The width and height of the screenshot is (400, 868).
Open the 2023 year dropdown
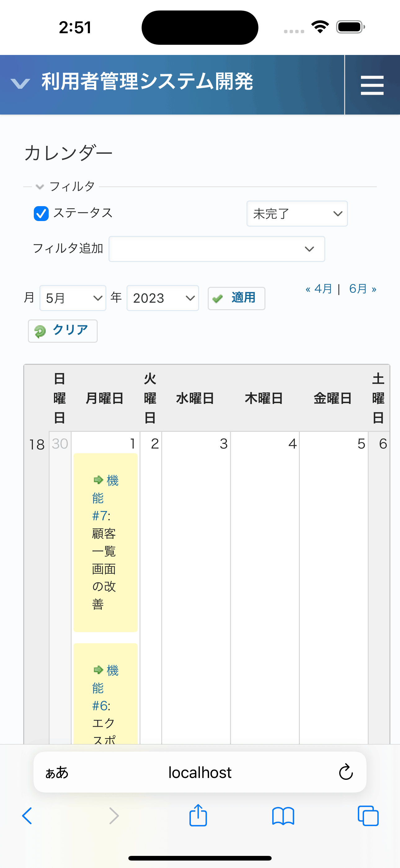[162, 298]
